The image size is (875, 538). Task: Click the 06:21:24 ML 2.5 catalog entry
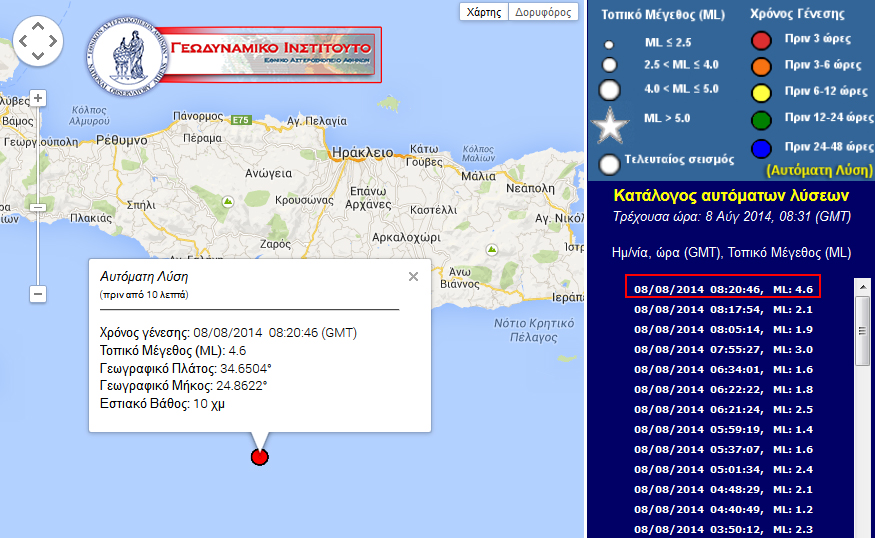(723, 409)
